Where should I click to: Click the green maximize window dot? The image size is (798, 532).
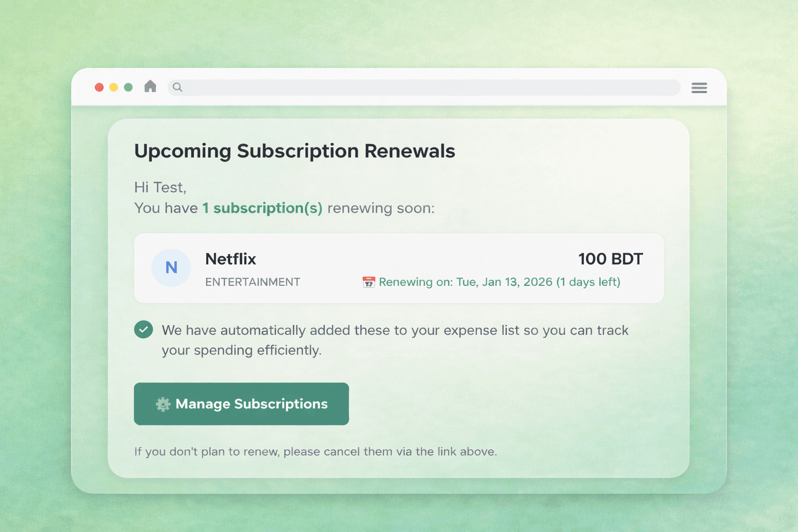point(128,87)
